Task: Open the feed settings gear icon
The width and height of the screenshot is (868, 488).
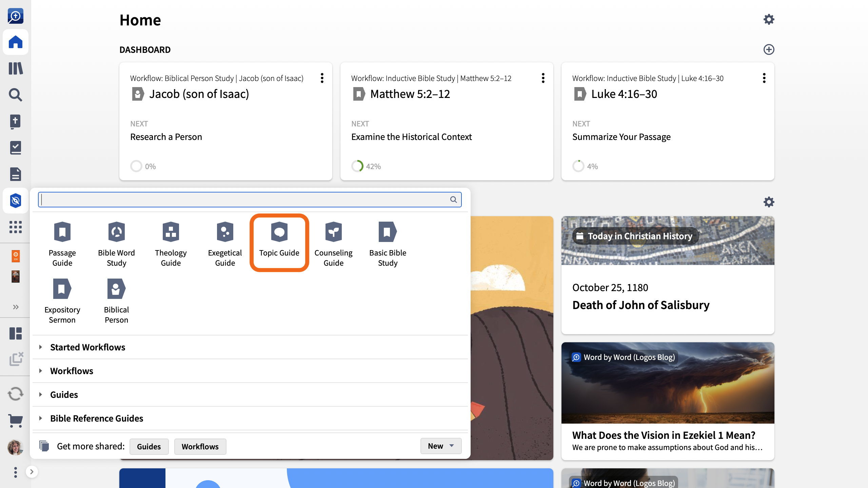Action: pos(769,202)
